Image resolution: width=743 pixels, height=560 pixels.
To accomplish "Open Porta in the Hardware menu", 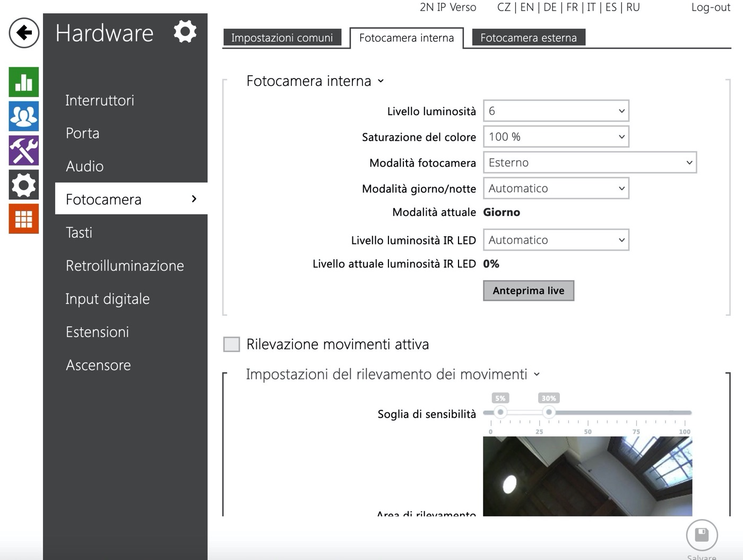I will (x=82, y=133).
